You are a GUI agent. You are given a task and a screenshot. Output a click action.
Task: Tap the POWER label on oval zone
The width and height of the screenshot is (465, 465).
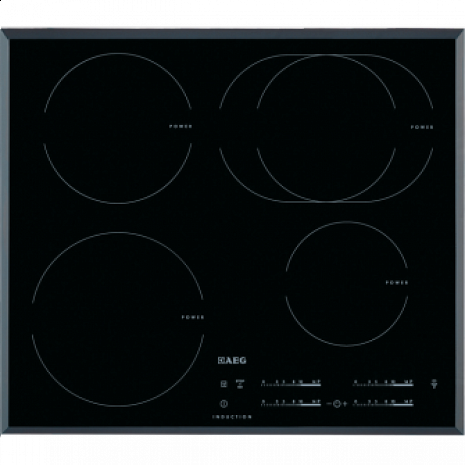[x=422, y=127]
